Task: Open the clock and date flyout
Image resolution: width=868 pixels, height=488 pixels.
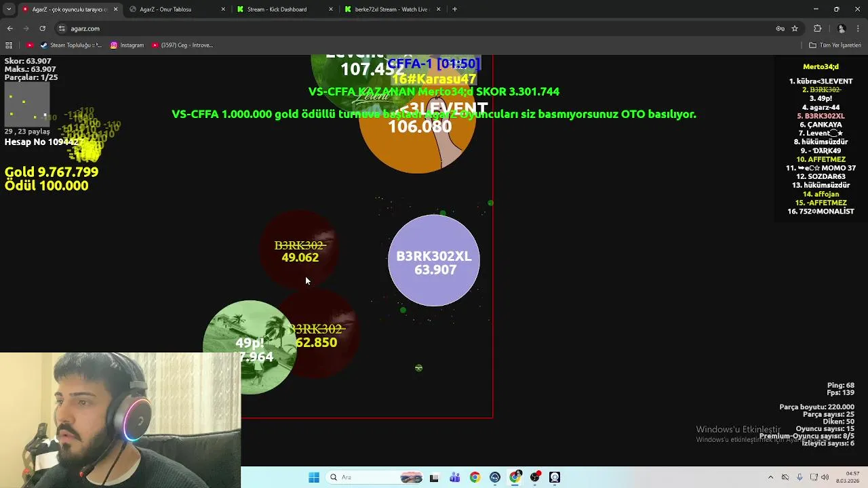Action: pos(848,477)
